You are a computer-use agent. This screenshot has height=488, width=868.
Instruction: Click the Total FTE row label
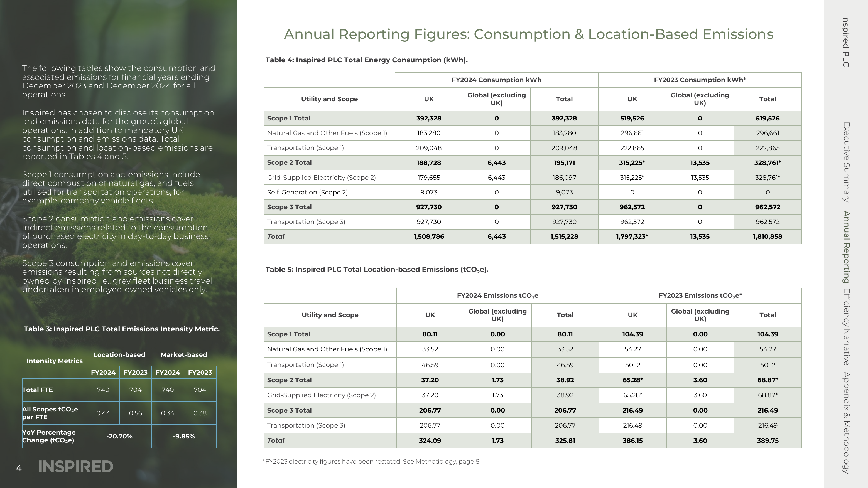[x=37, y=390]
